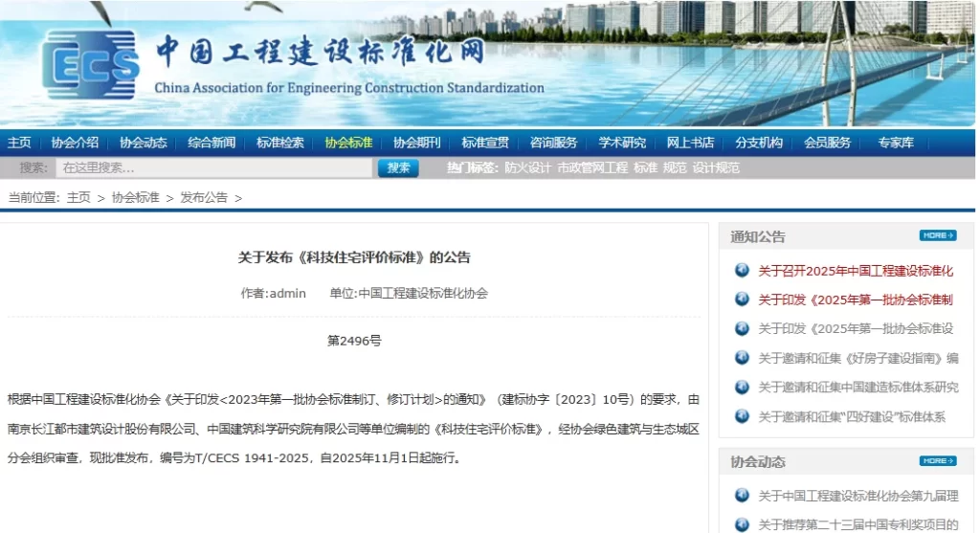The height and width of the screenshot is (533, 980).
Task: Click bullet icon beside "四好建设"标准体系 notice
Action: [x=742, y=416]
